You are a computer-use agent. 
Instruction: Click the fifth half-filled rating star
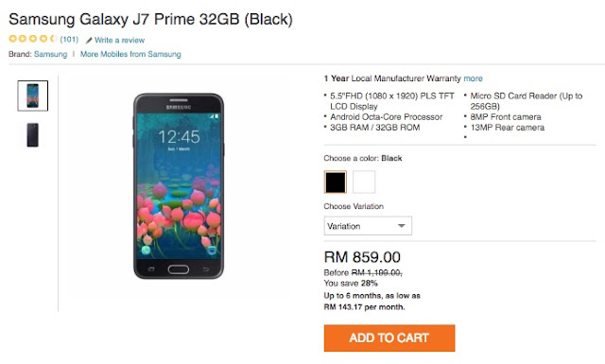[53, 39]
